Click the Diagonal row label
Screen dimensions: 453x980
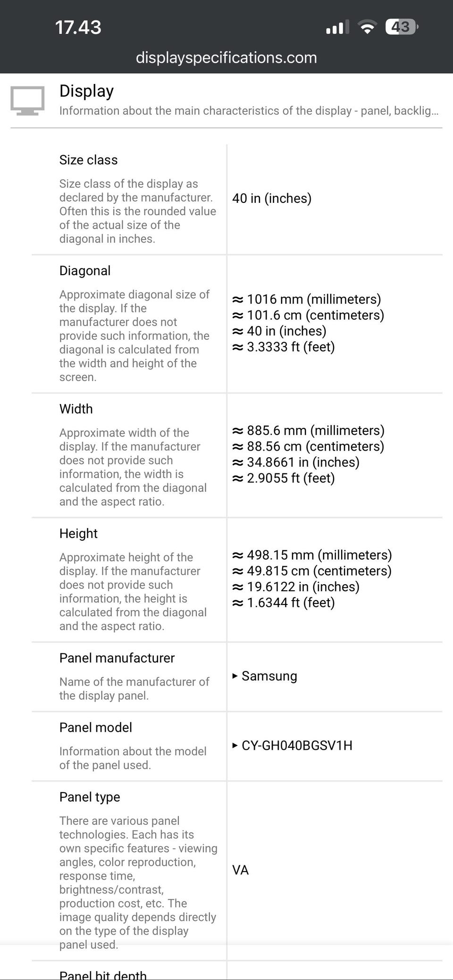pos(85,271)
